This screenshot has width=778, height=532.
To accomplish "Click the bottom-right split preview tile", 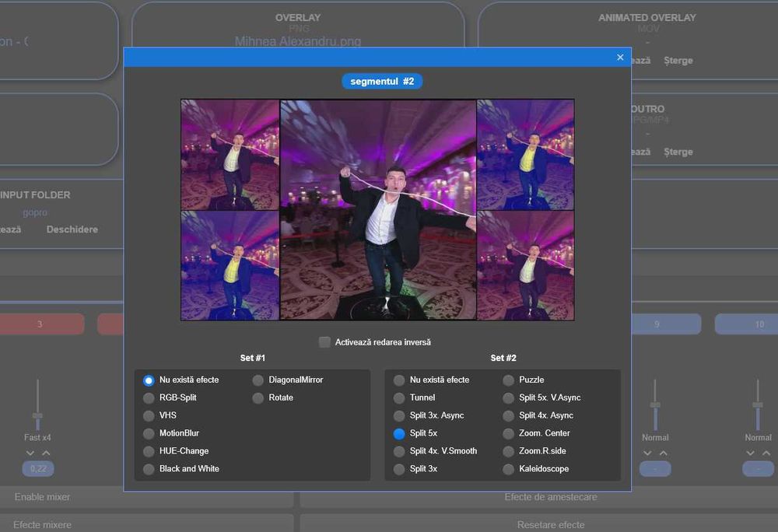I will 525,265.
